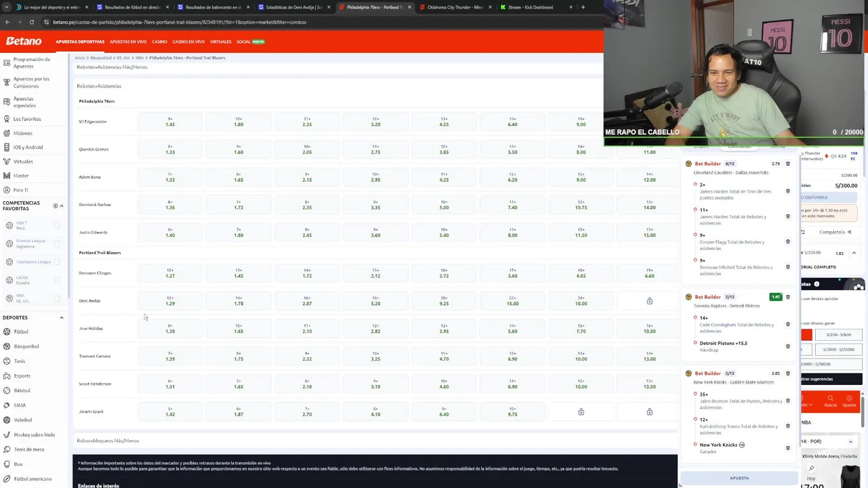The width and height of the screenshot is (868, 488).
Task: Collapse the Competencias Favoritas section
Action: 62,205
